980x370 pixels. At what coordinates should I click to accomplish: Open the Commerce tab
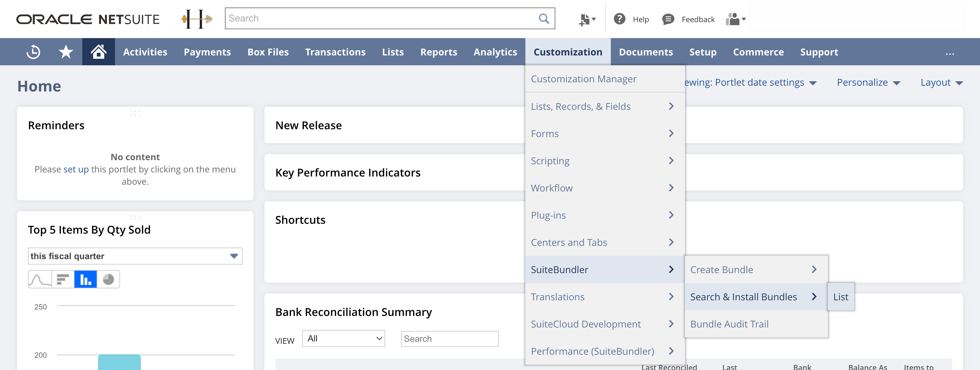(x=758, y=52)
